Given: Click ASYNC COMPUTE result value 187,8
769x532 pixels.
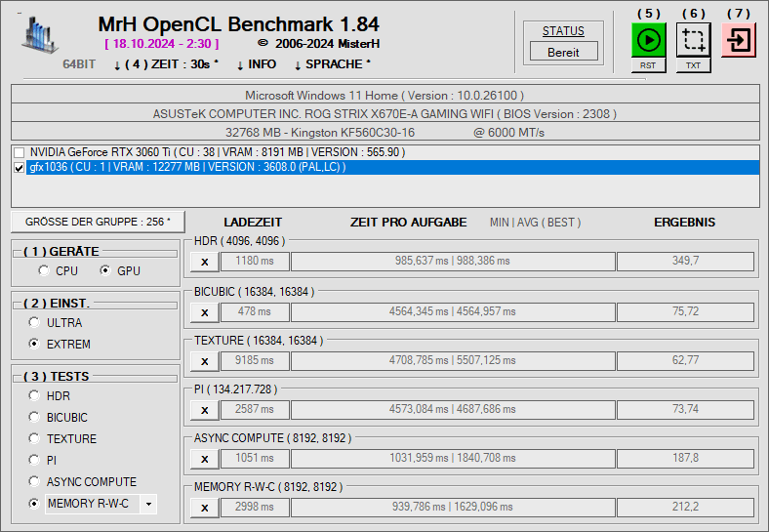Looking at the screenshot, I should coord(685,459).
